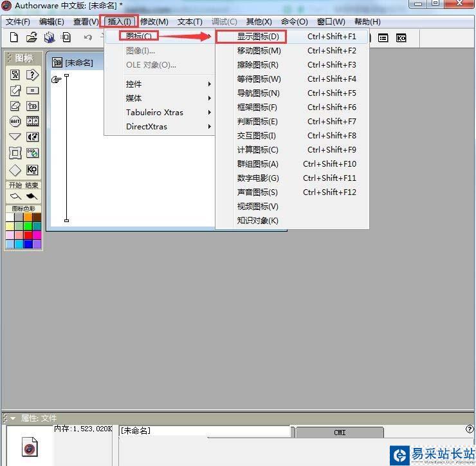476x466 pixels.
Task: Choose 声音图标(S) from the submenu
Action: (x=292, y=192)
